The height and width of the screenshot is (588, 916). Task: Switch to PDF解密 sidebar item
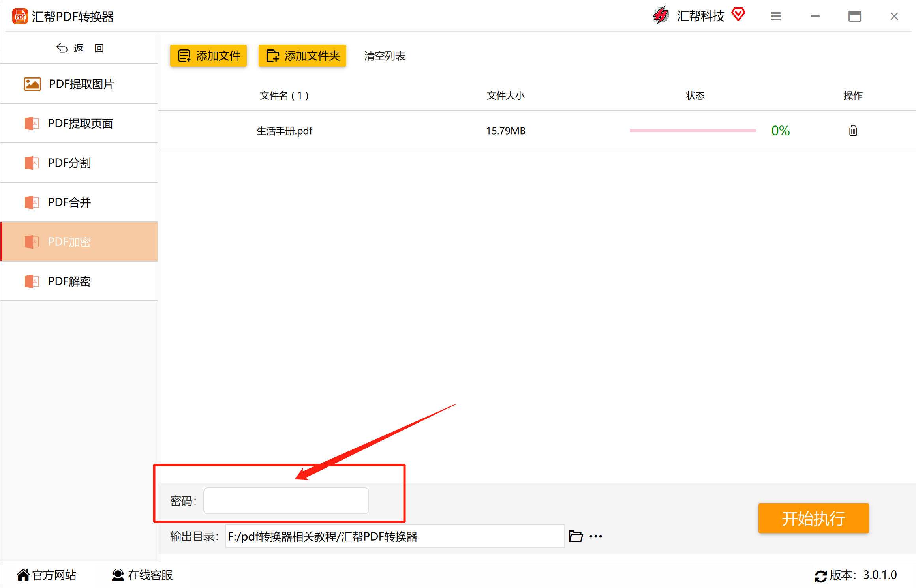click(x=79, y=281)
